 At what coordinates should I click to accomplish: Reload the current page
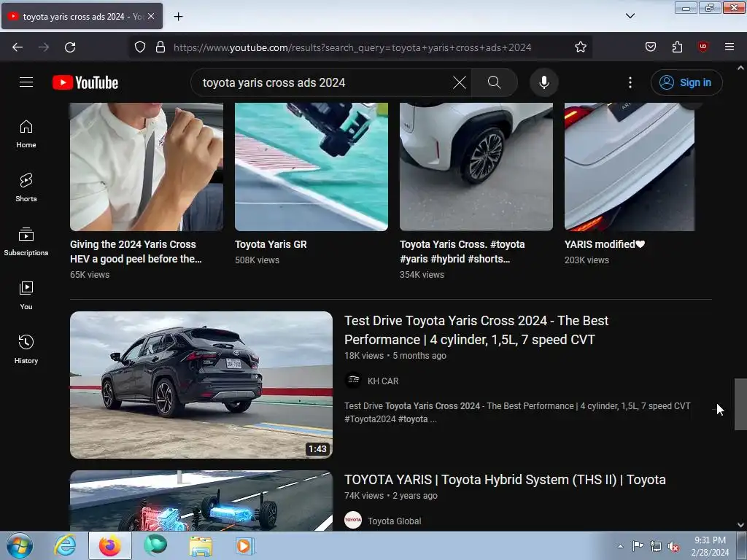click(70, 47)
